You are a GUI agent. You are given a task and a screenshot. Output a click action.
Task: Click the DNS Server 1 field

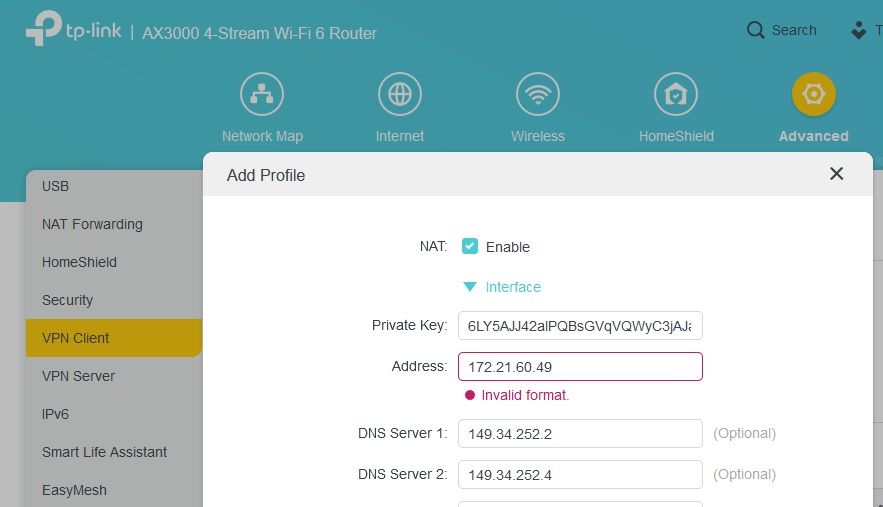[x=580, y=433]
